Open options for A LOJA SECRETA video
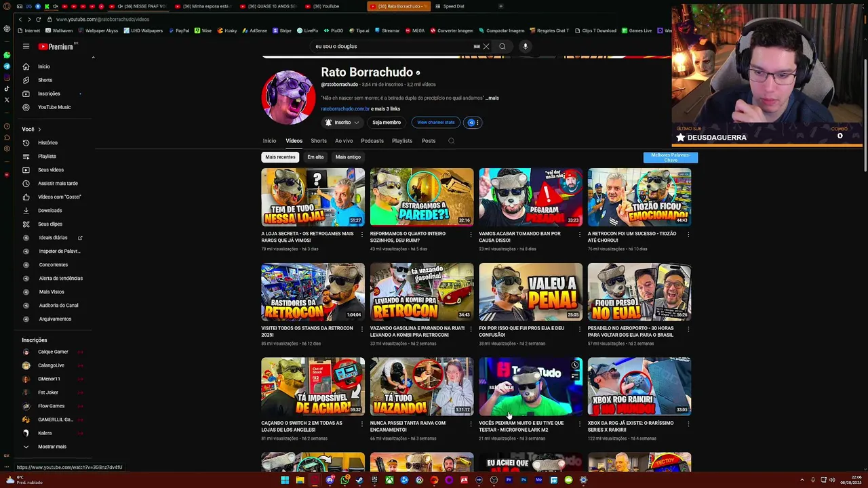The image size is (868, 488). pos(361,235)
